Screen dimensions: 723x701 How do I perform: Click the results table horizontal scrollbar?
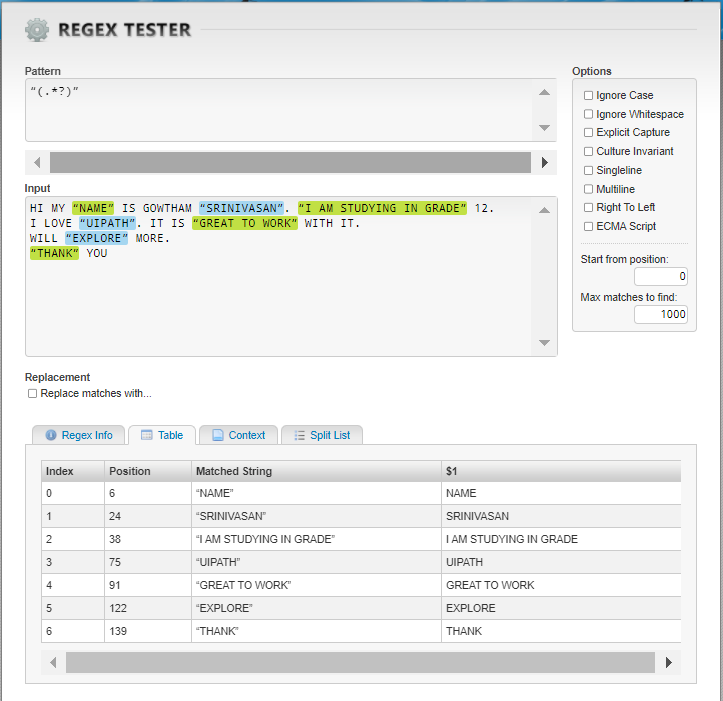pos(360,662)
